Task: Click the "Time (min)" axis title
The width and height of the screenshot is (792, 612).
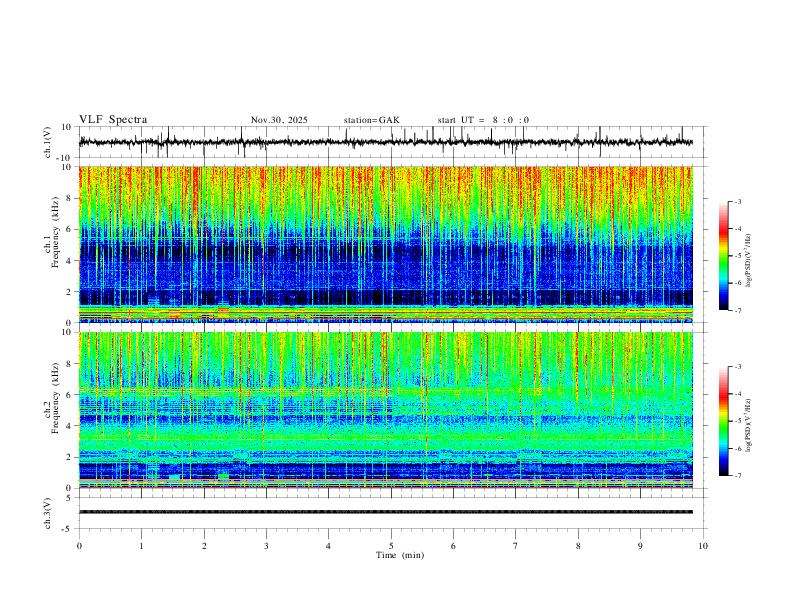Action: pyautogui.click(x=400, y=555)
